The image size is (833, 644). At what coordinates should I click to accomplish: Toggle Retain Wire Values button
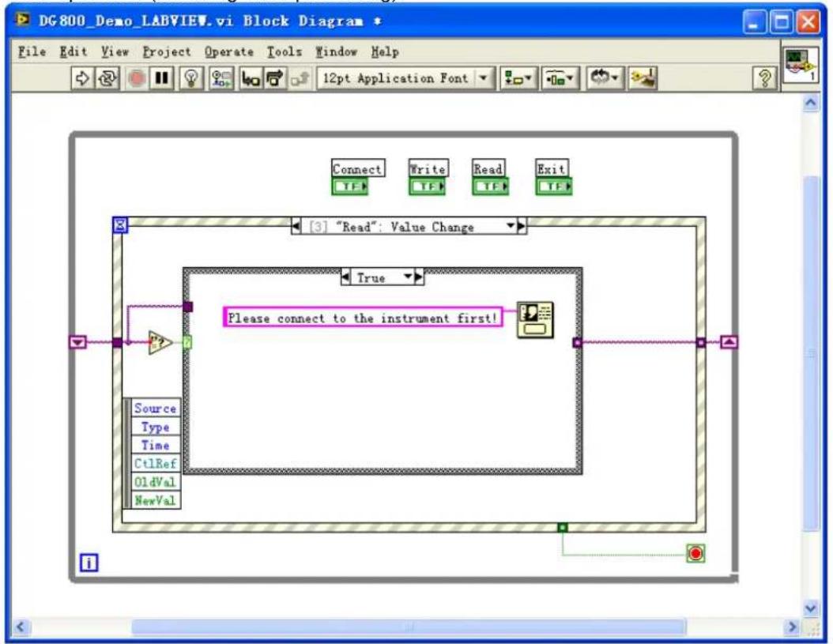coord(220,79)
